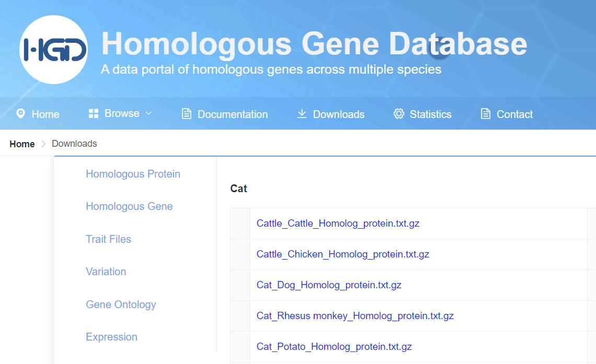The image size is (596, 364).
Task: Select Gene Ontology in the sidebar
Action: click(x=121, y=304)
